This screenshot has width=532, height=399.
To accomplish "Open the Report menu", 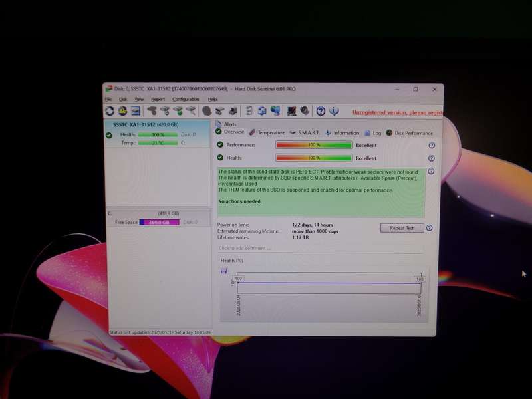I will (x=158, y=99).
